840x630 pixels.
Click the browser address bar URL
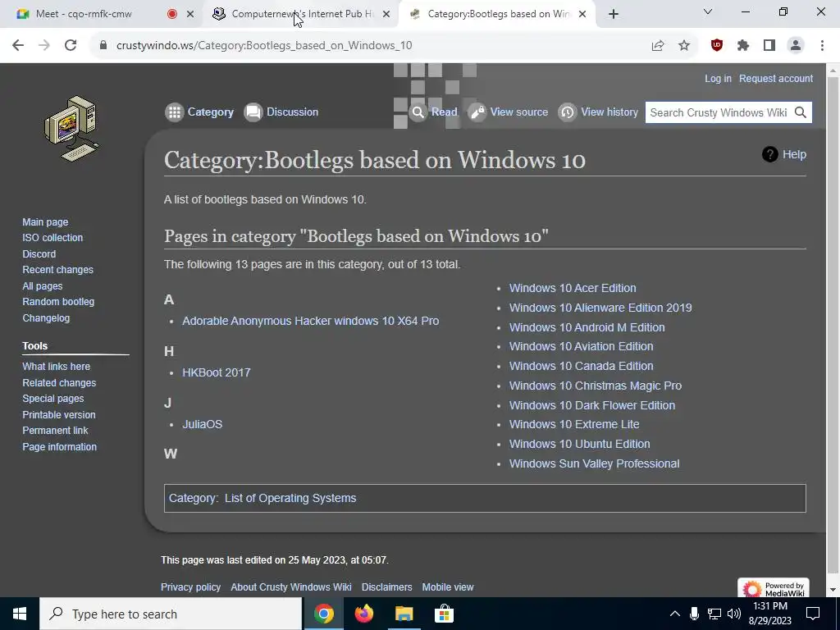(x=264, y=46)
